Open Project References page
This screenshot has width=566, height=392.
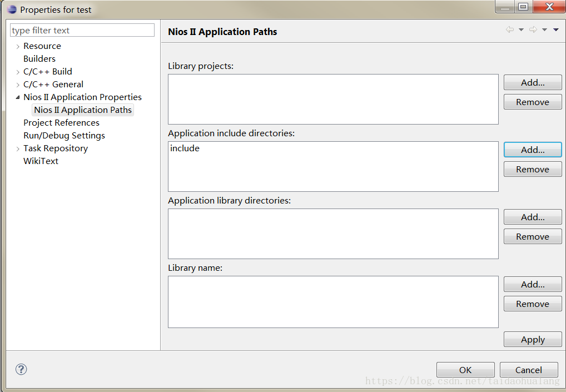(61, 123)
